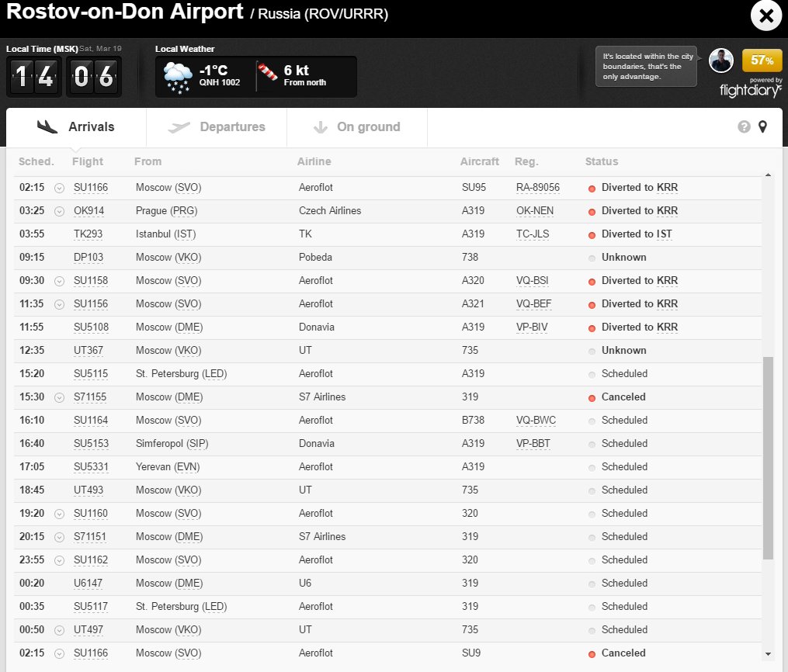Switch to the On ground tab
788x672 pixels.
click(x=357, y=127)
